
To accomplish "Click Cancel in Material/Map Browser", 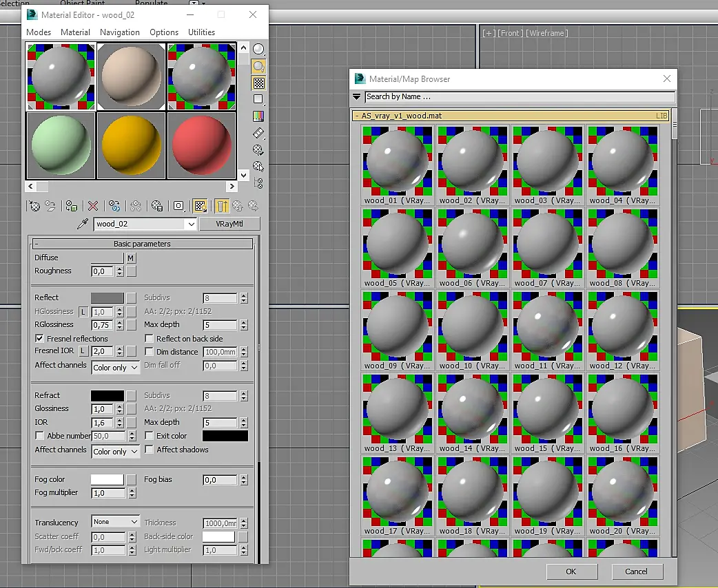I will pyautogui.click(x=637, y=571).
